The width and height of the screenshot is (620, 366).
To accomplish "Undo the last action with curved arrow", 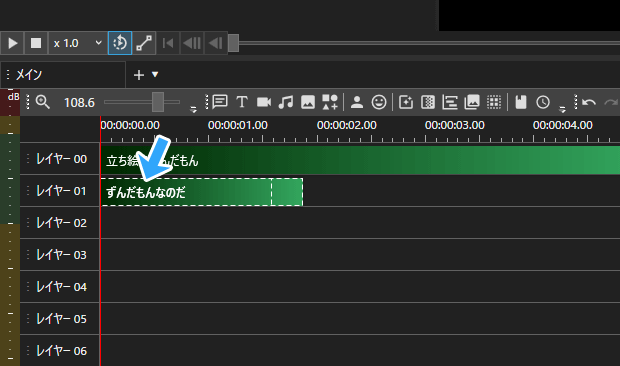I will coord(589,102).
